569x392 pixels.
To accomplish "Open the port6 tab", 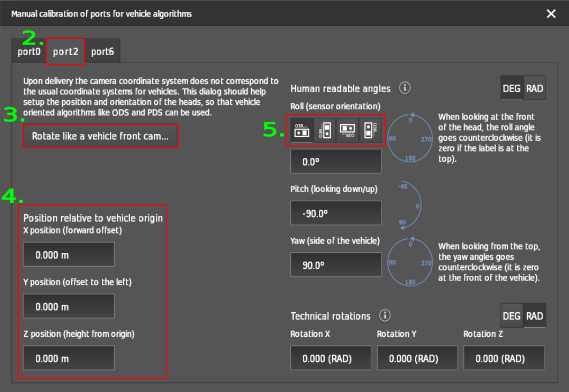I will pos(102,52).
